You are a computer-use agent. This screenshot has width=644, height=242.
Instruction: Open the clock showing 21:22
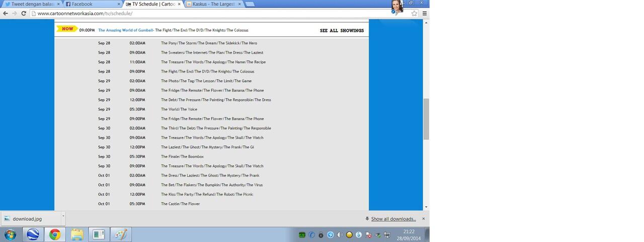409,234
